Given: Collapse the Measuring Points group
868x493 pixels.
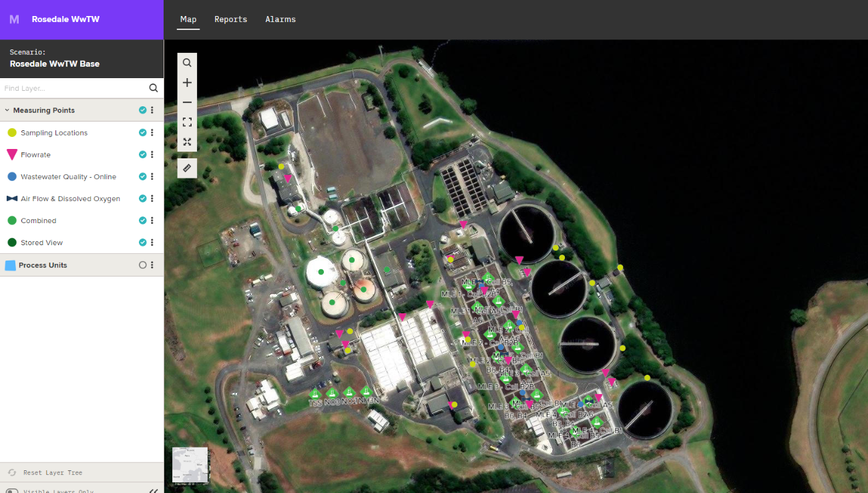Looking at the screenshot, I should pos(7,110).
